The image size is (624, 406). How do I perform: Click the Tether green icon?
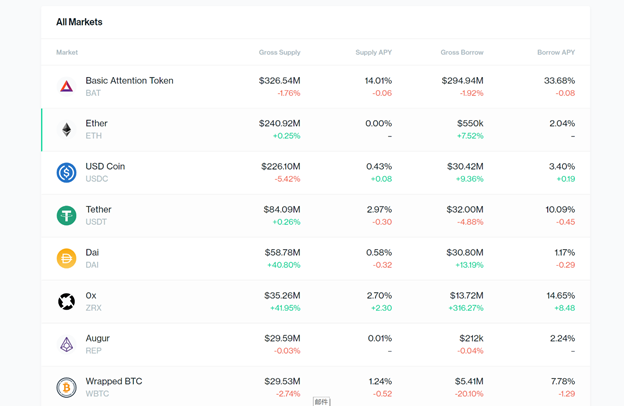click(66, 216)
